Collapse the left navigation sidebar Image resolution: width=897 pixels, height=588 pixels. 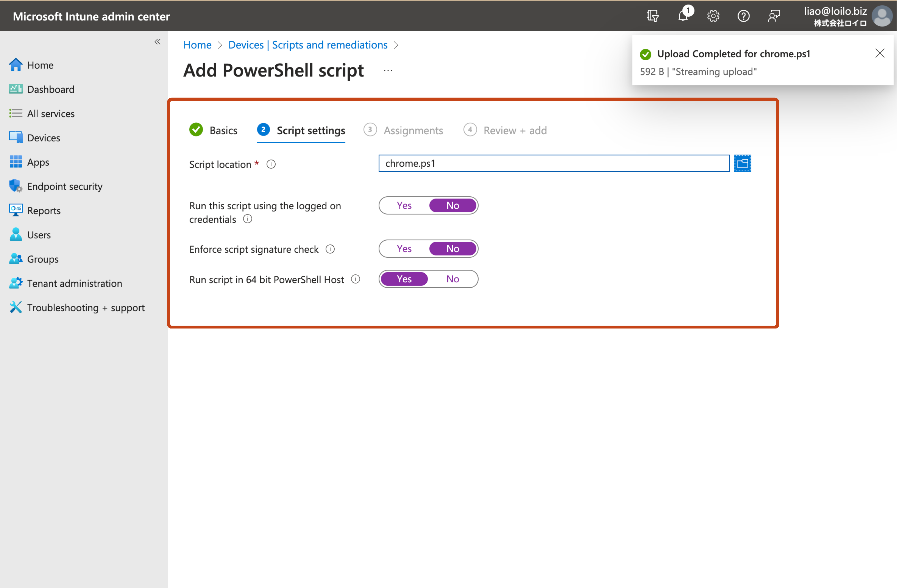pyautogui.click(x=158, y=42)
